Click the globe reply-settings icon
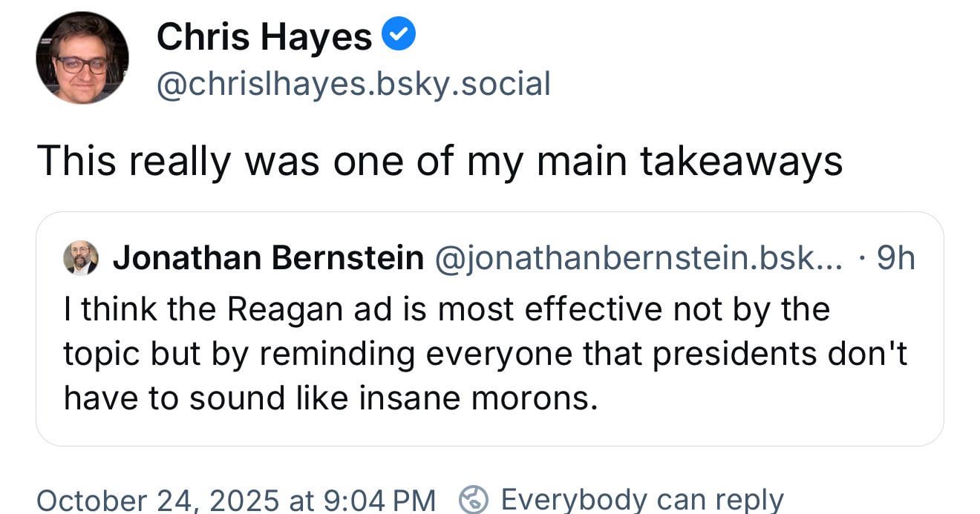 (473, 499)
